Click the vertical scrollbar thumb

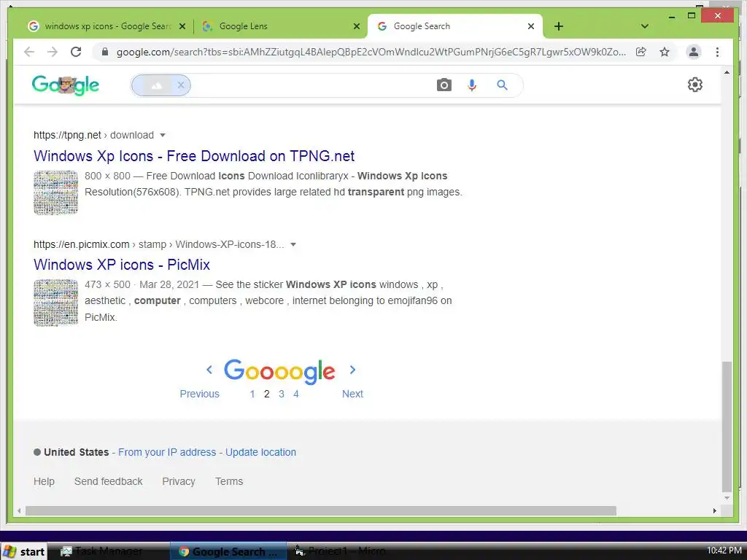(x=727, y=427)
